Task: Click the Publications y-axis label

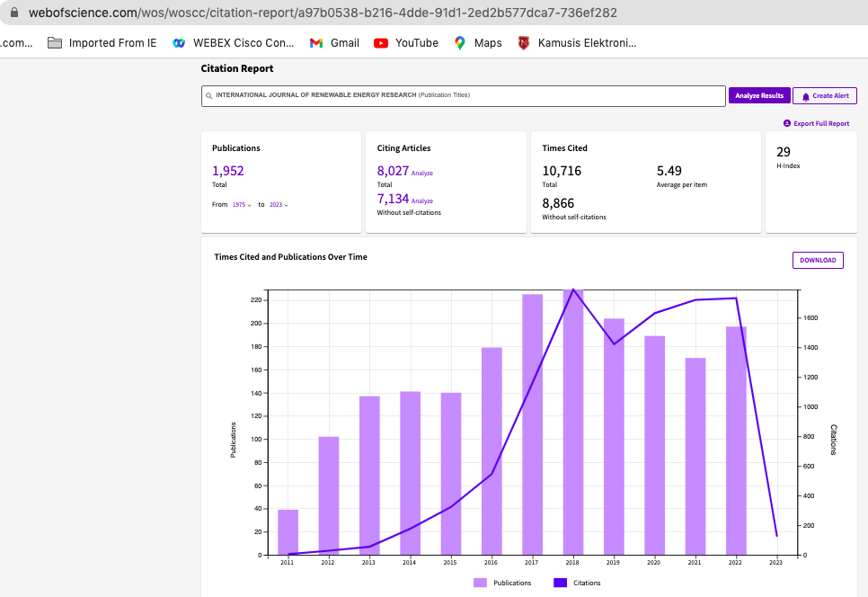Action: point(233,440)
